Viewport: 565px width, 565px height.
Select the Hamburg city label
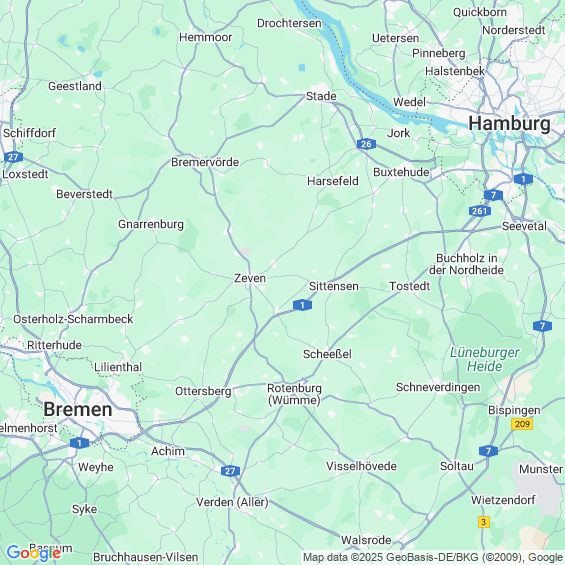pyautogui.click(x=509, y=124)
